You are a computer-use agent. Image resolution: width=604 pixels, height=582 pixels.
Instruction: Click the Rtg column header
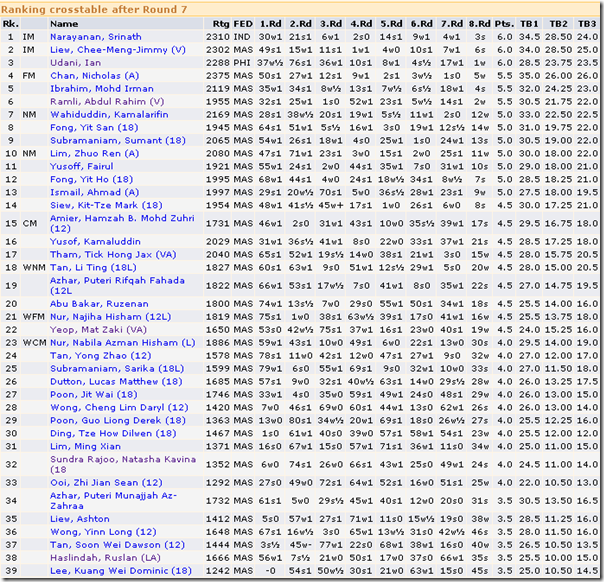point(221,24)
